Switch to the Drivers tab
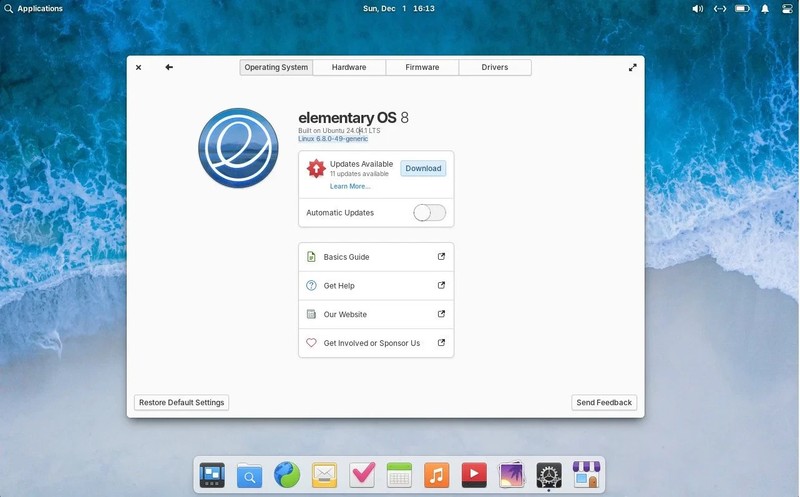 point(495,67)
